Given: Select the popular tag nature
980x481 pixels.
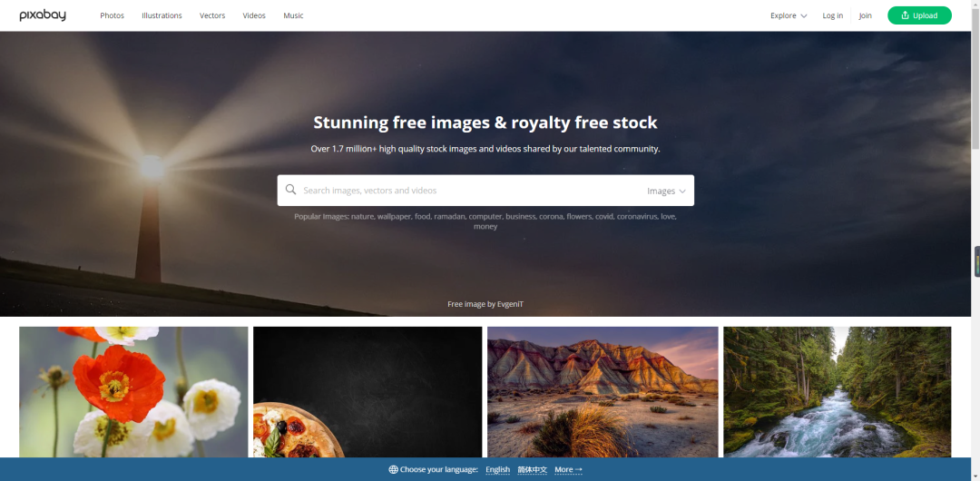Looking at the screenshot, I should tap(362, 216).
